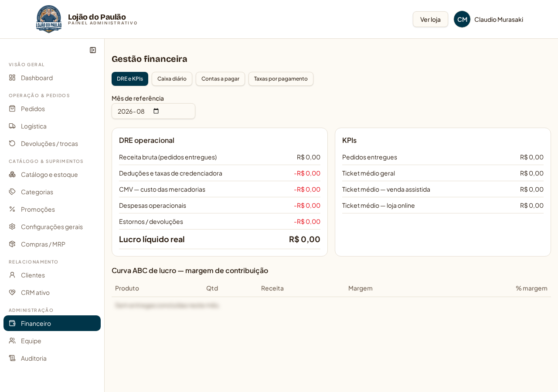Click the Qtd column header
This screenshot has height=392, width=558.
(x=212, y=288)
